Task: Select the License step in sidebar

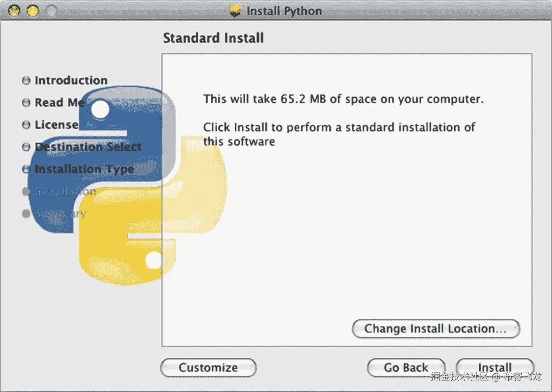Action: (56, 125)
